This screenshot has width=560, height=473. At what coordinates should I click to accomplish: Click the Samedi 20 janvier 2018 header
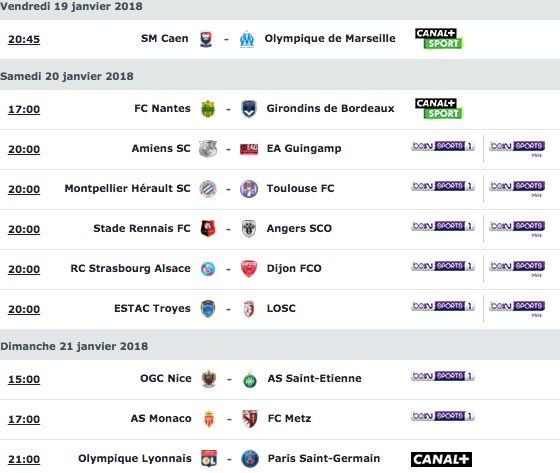coord(67,76)
